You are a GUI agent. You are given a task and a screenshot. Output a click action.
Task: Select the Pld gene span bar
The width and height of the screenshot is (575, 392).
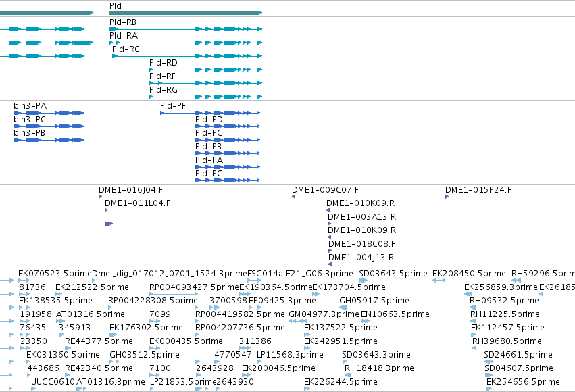(x=186, y=13)
